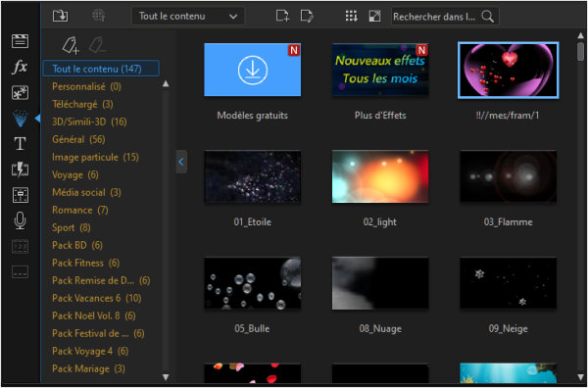Screen dimensions: 588x388
Task: Select the 'Pack Voyage 4 (6)' tag
Action: (90, 351)
